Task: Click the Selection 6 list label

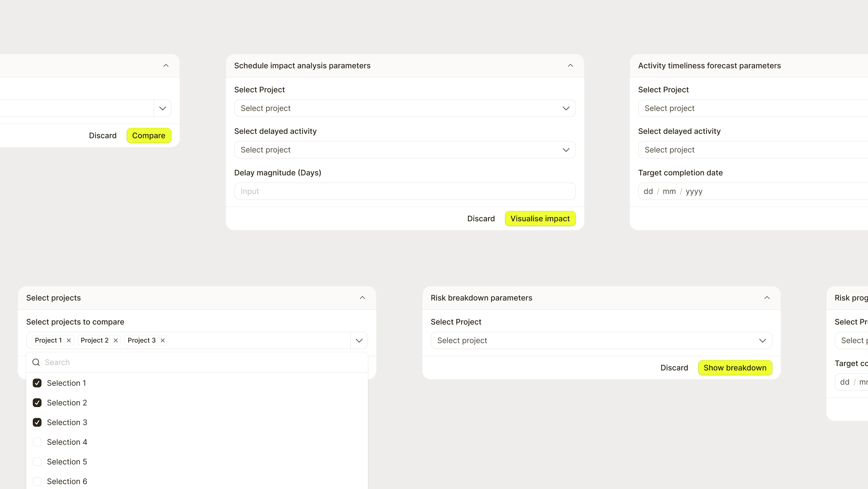Action: 67,481
